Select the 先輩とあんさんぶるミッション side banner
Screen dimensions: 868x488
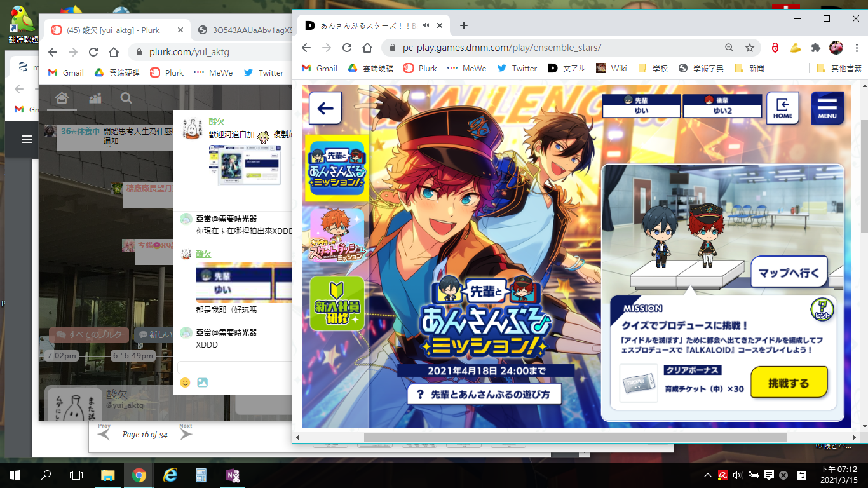[337, 168]
